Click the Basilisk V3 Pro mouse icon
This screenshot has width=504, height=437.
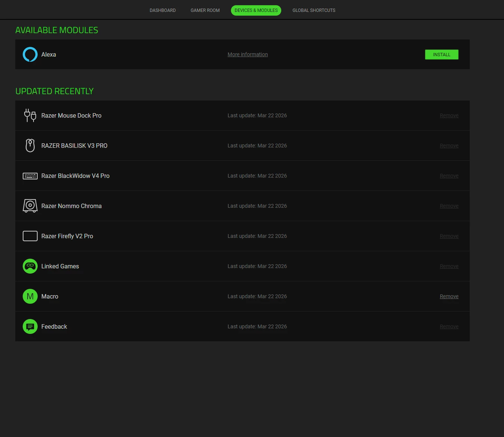[x=30, y=146]
